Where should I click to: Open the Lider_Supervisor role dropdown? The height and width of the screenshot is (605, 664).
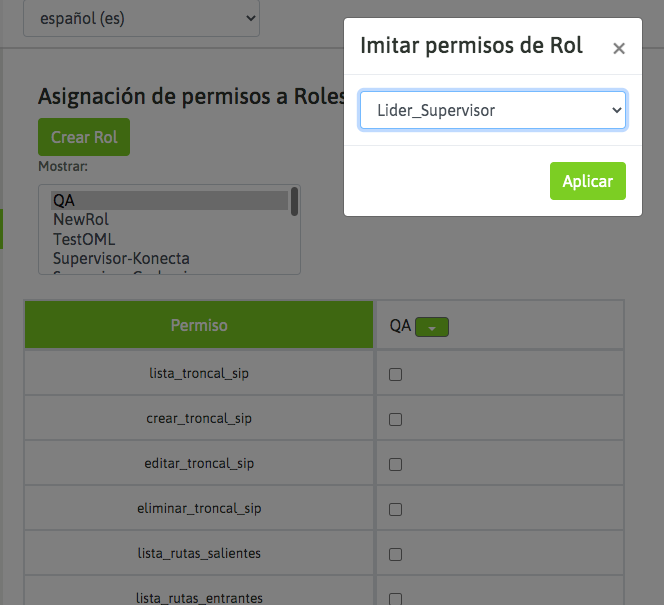[x=493, y=110]
